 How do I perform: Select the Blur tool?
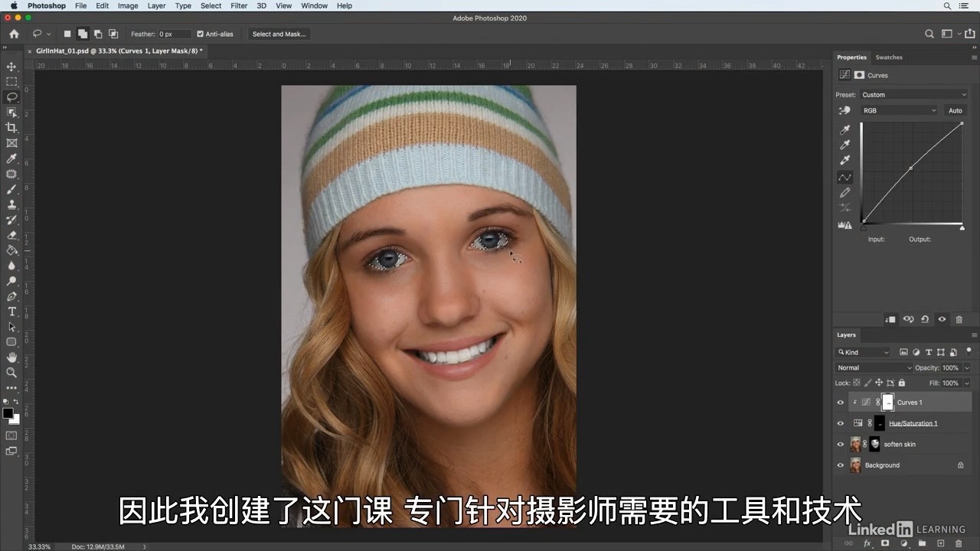11,266
